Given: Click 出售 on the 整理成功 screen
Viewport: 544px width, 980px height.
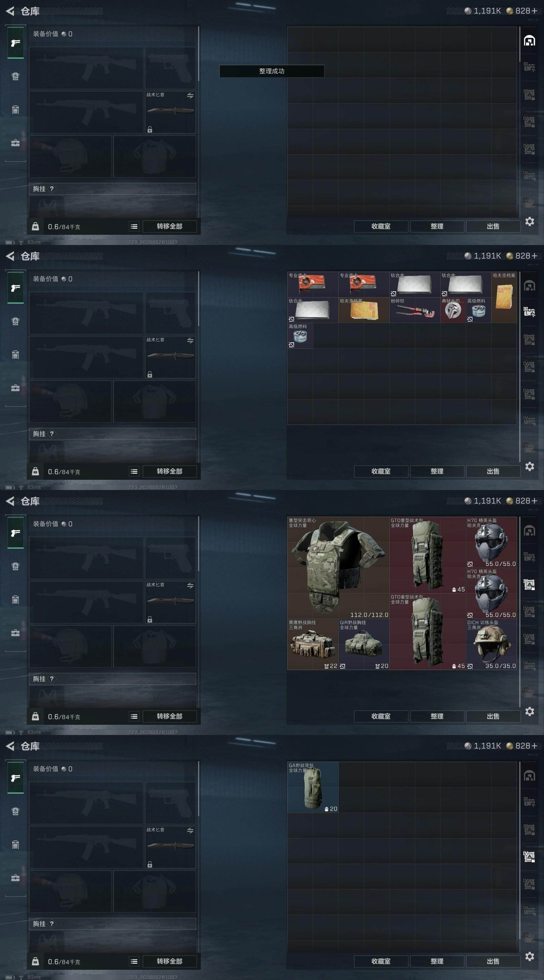Looking at the screenshot, I should [493, 226].
